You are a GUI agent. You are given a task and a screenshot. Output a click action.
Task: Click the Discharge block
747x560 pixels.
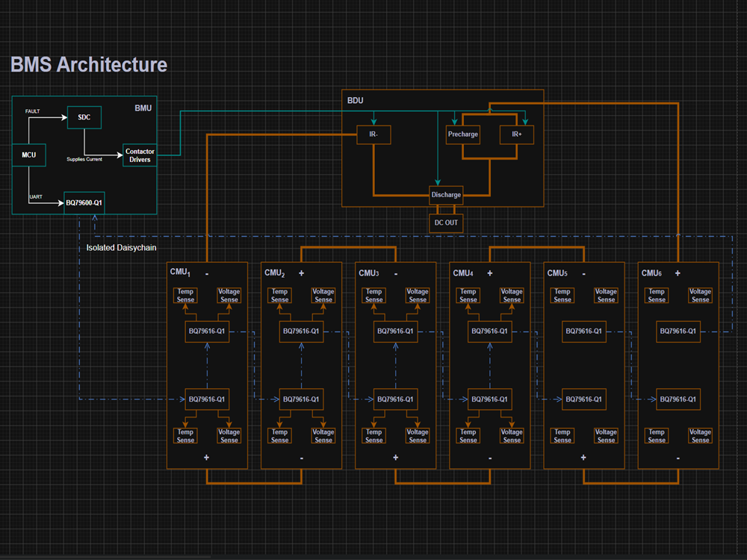[x=446, y=195]
